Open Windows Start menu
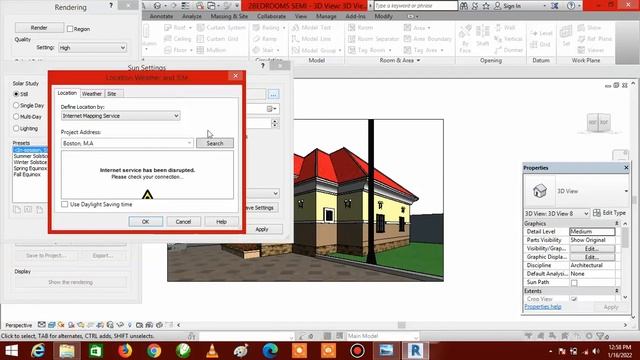This screenshot has height=360, width=640. coord(11,351)
